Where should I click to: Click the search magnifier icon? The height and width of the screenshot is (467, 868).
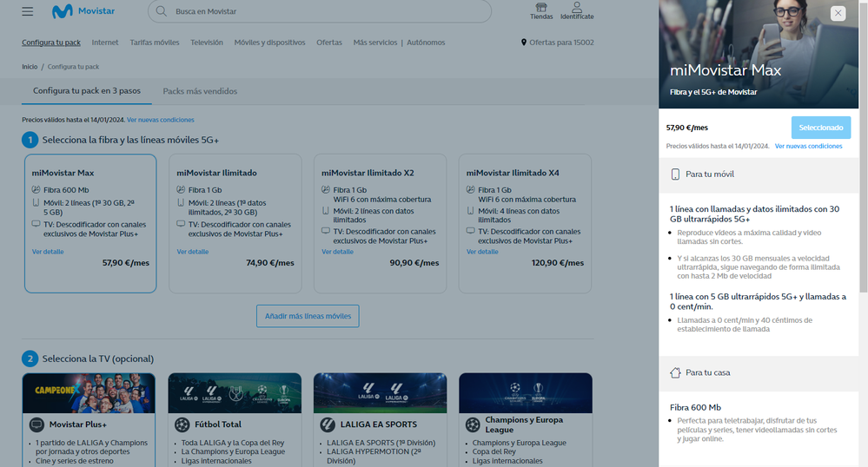(x=162, y=12)
